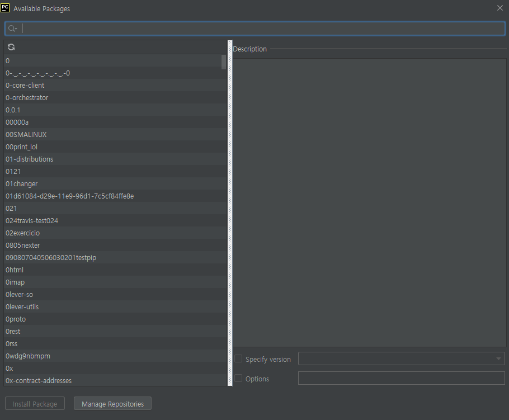Enable the Specify version checkbox

click(x=238, y=358)
